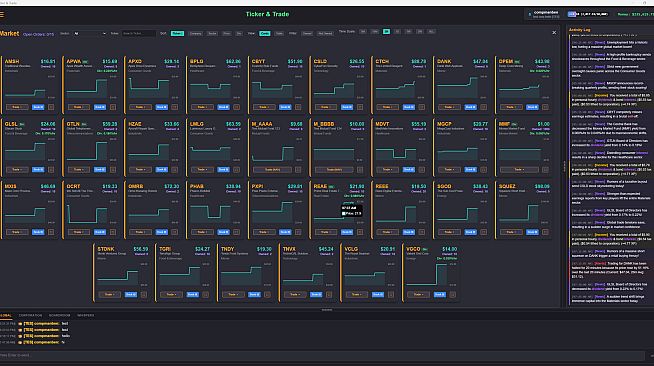Open the user profile at top right
The width and height of the screenshot is (654, 366).
click(544, 14)
